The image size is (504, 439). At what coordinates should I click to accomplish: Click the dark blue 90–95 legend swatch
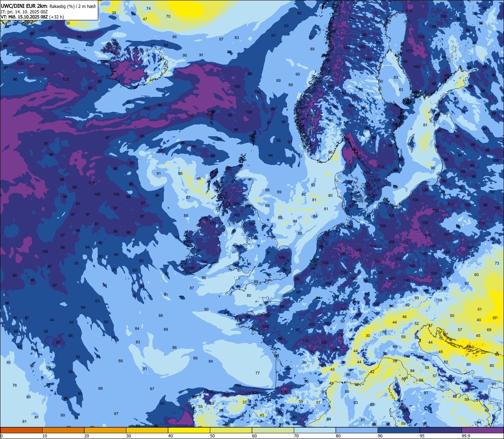pos(398,430)
